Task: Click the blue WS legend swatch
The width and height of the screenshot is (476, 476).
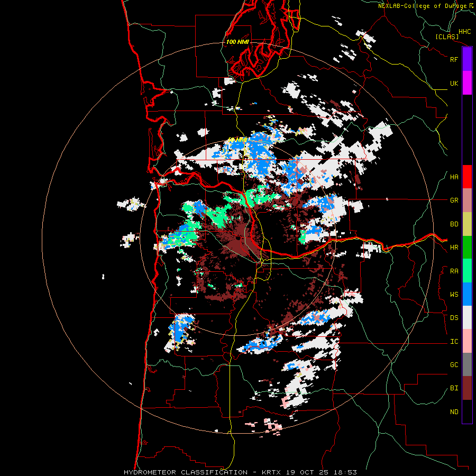Action: (467, 294)
